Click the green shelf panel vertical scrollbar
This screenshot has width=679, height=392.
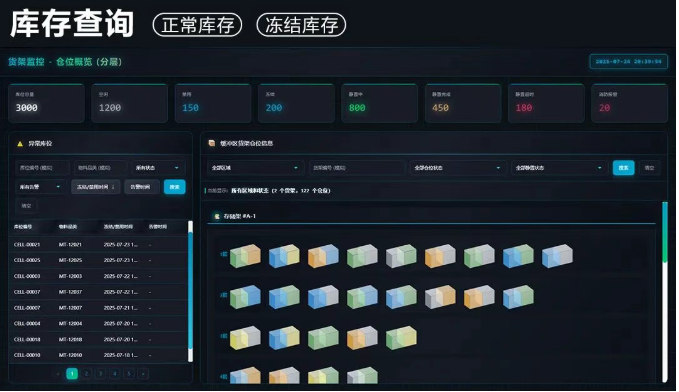pyautogui.click(x=665, y=232)
